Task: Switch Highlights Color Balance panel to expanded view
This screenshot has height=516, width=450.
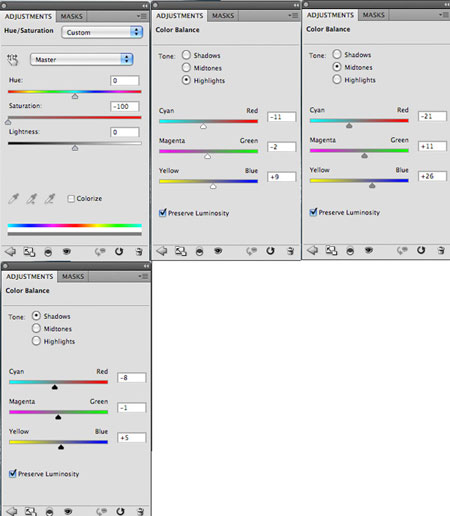Action: [181, 251]
